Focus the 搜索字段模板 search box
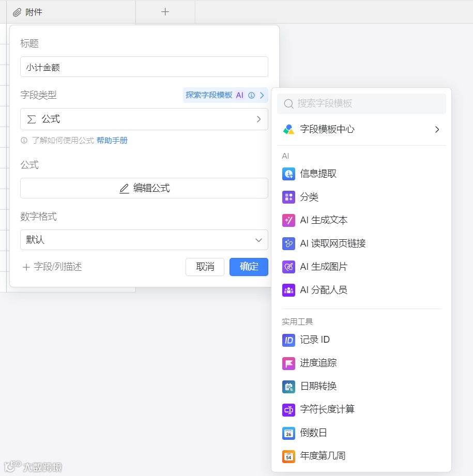The height and width of the screenshot is (476, 473). coord(361,104)
